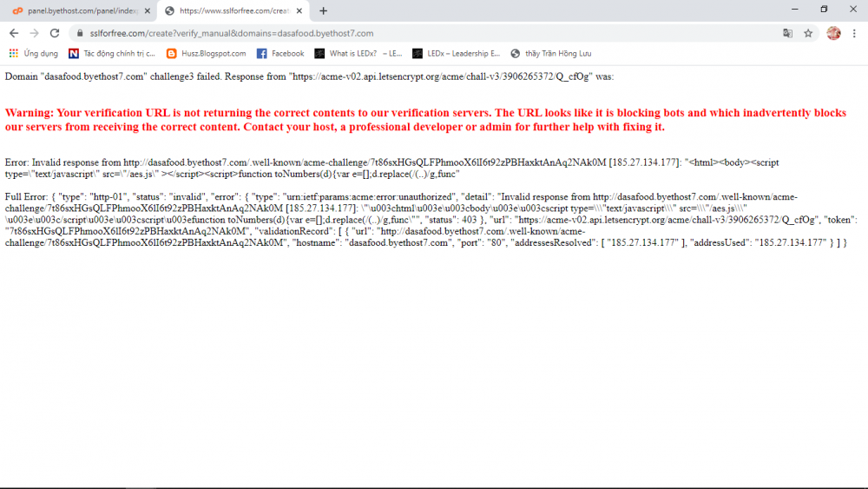Click the 'Error: Invalid response from' text
The image size is (868, 489).
pos(392,168)
